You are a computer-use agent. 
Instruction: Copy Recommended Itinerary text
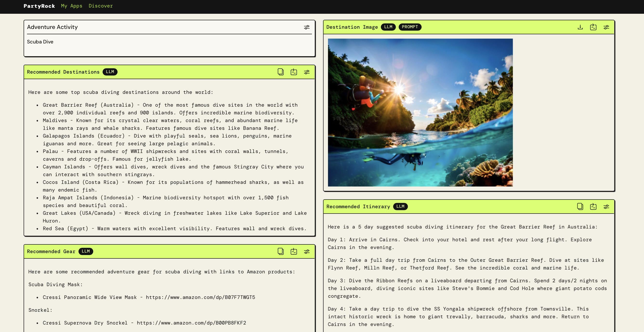[580, 207]
